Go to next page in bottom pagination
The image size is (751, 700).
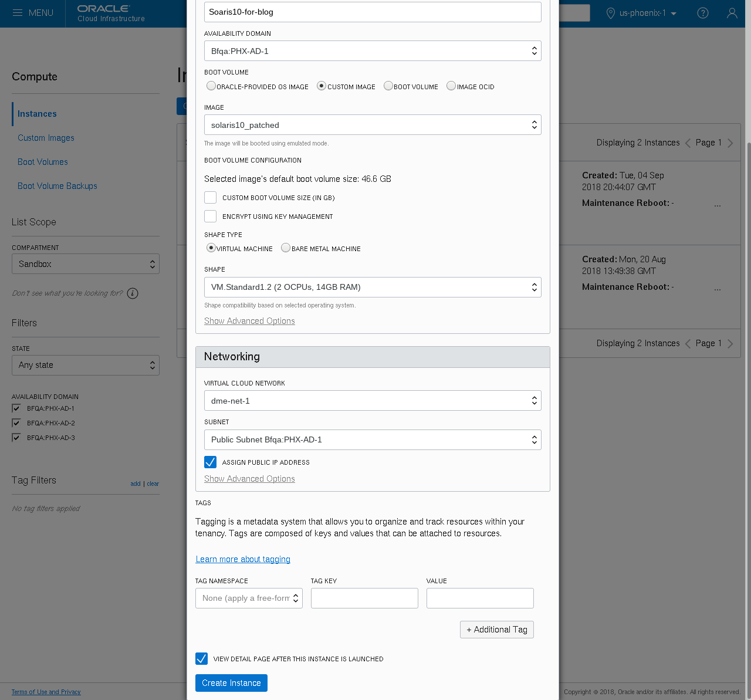click(x=730, y=344)
